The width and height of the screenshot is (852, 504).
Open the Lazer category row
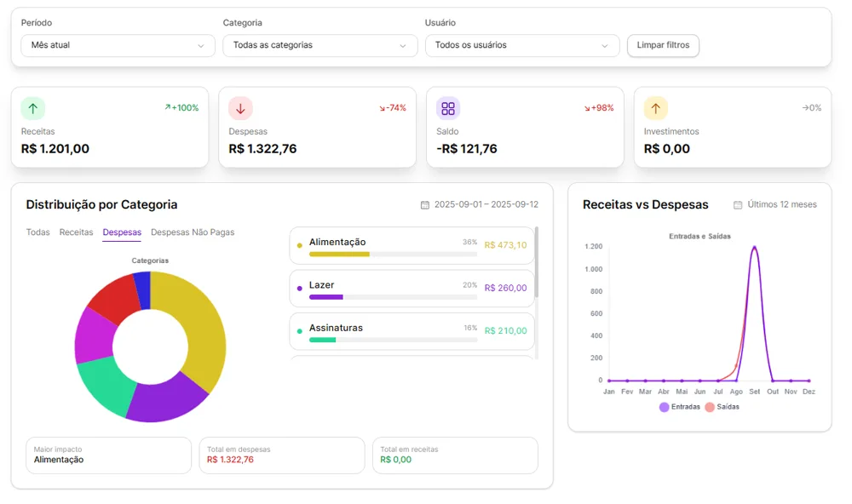click(x=412, y=289)
